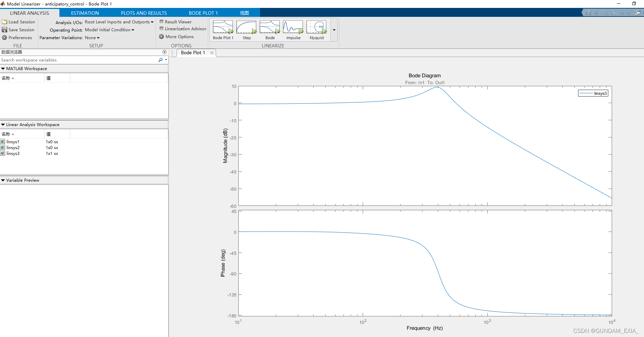Click the search magnifier in the data browser

[160, 60]
